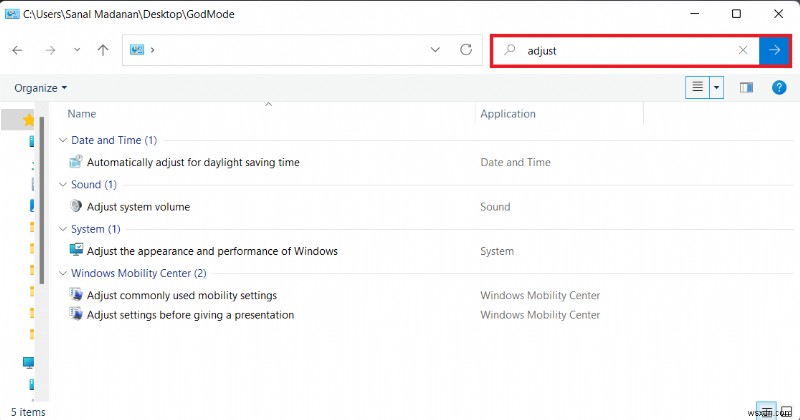Click inside the search field with adjust

[620, 50]
